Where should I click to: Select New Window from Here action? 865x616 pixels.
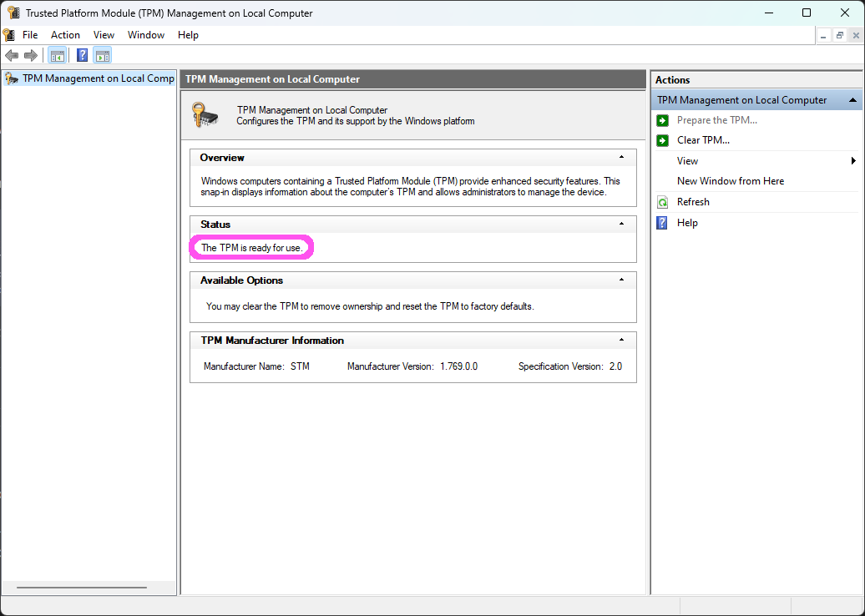tap(730, 181)
